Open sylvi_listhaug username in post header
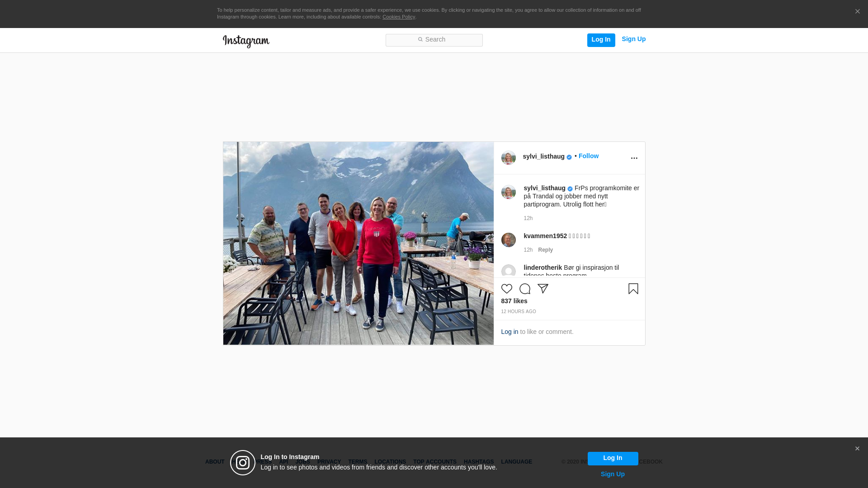The width and height of the screenshot is (868, 488). (544, 156)
